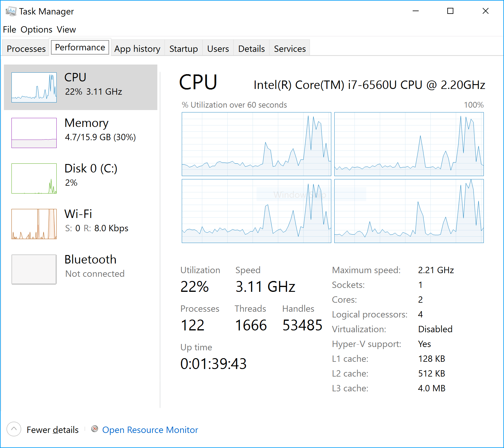This screenshot has height=448, width=504.
Task: Select the Wi-Fi graph thumbnail
Action: (x=34, y=224)
